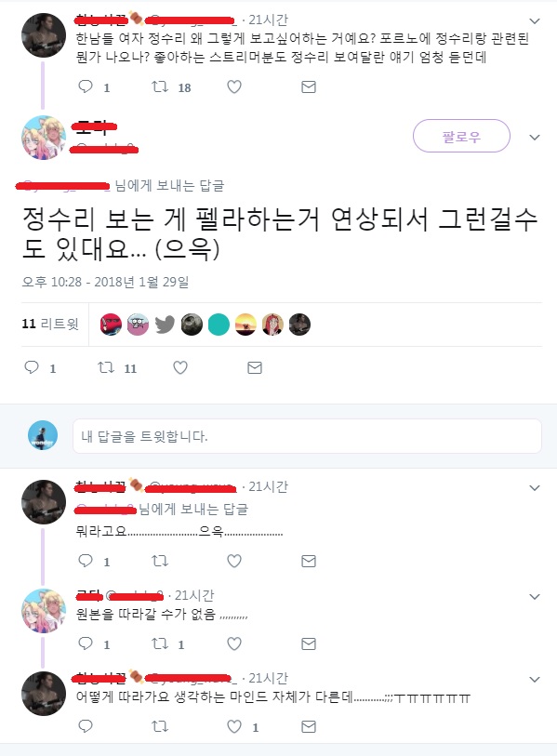This screenshot has width=557, height=756.
Task: Expand the chevron menu next to 팔로우 button
Action: coord(535,138)
